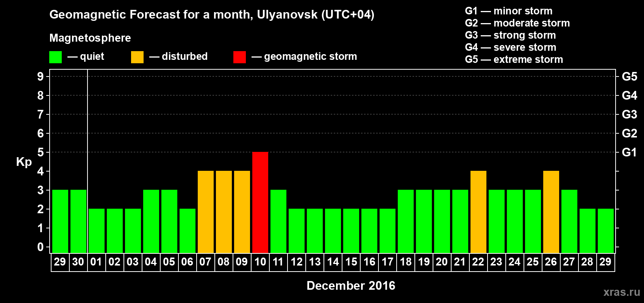The height and width of the screenshot is (303, 644).
Task: Click the G4 right axis label
Action: [x=630, y=95]
